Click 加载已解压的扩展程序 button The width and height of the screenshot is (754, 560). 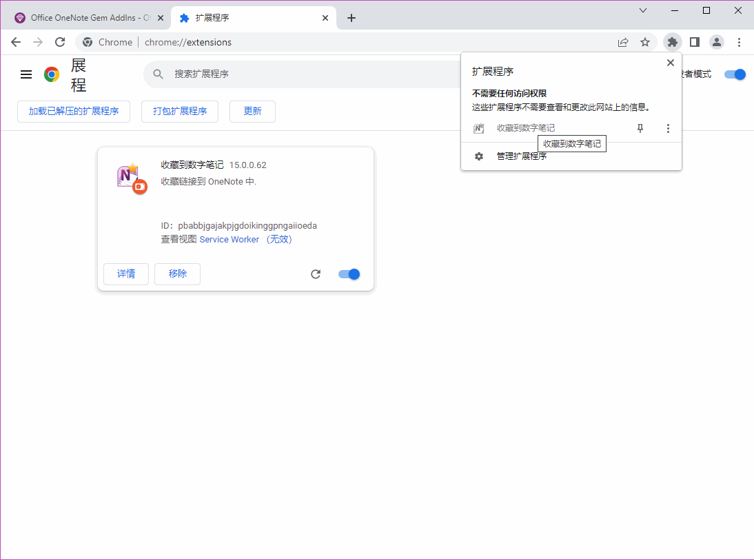74,112
